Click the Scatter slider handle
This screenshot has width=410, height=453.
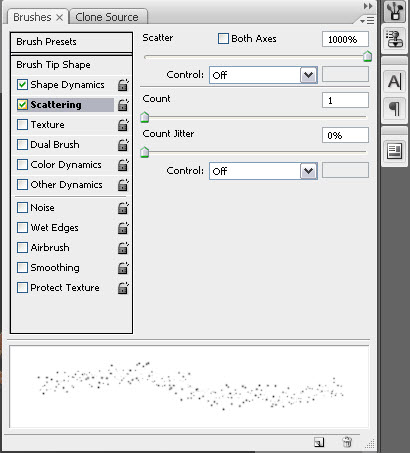367,56
